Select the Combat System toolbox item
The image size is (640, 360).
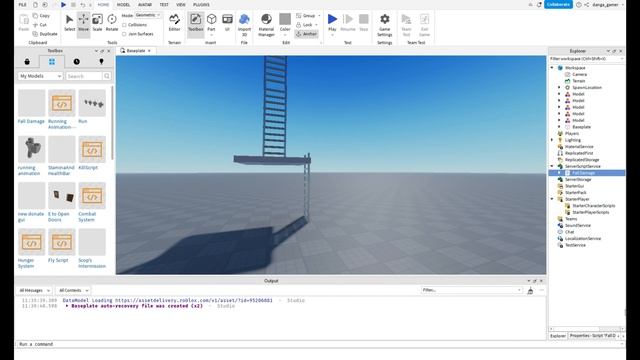pyautogui.click(x=92, y=202)
